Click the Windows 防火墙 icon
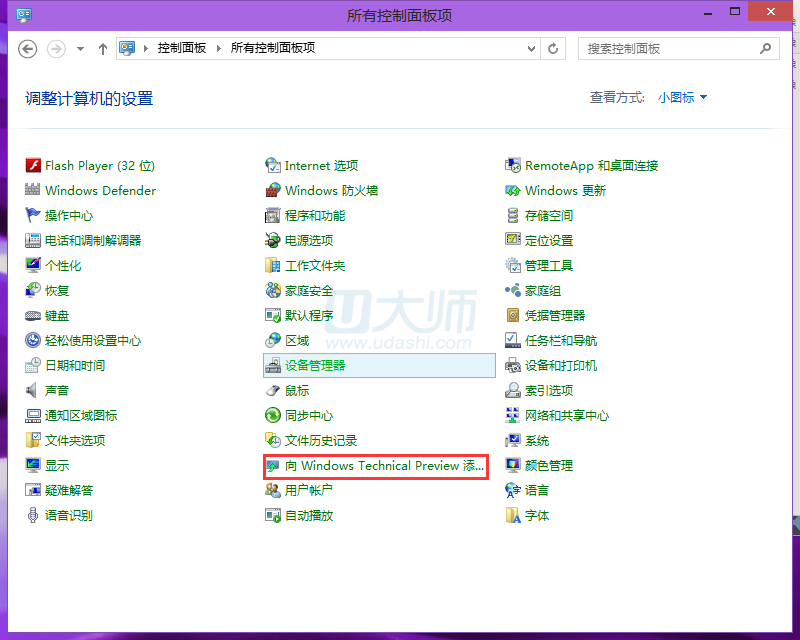Image resolution: width=800 pixels, height=640 pixels. (273, 191)
